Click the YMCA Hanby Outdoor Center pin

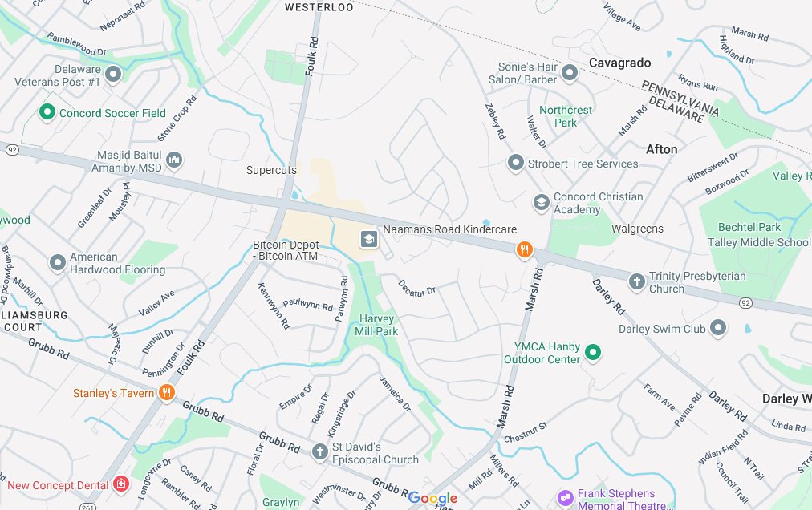[593, 353]
